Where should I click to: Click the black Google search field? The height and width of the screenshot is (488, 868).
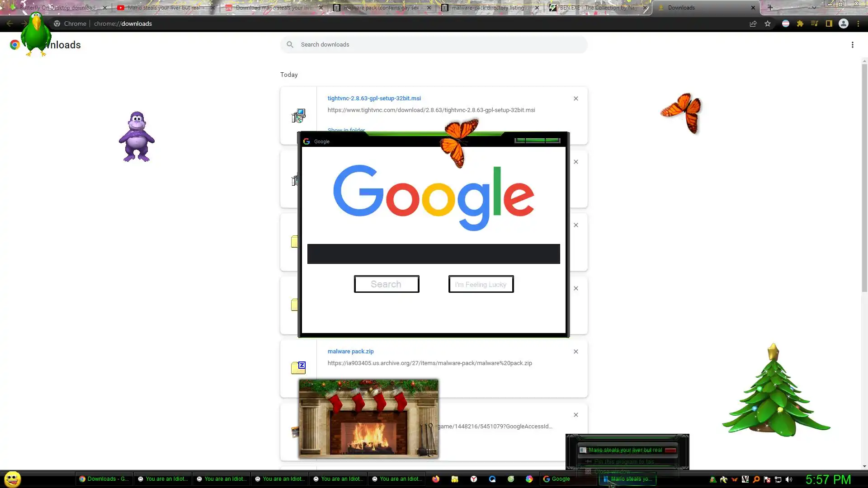[x=433, y=254]
